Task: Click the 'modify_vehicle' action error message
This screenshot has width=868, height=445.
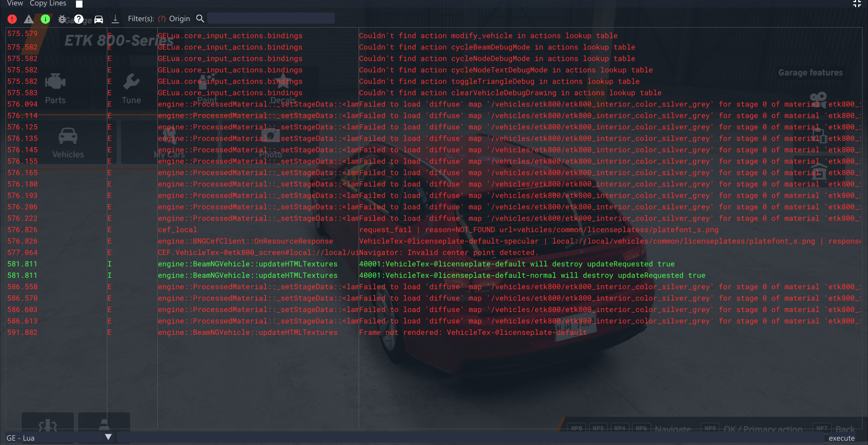Action: click(x=488, y=36)
